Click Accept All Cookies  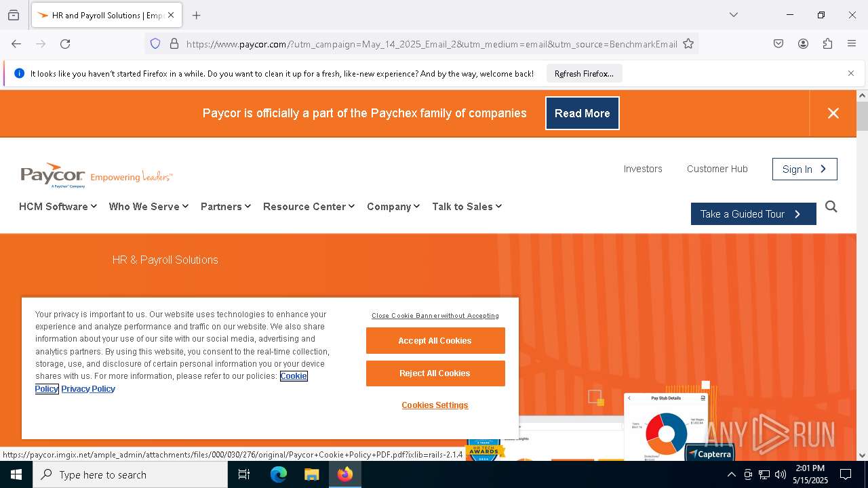[435, 340]
